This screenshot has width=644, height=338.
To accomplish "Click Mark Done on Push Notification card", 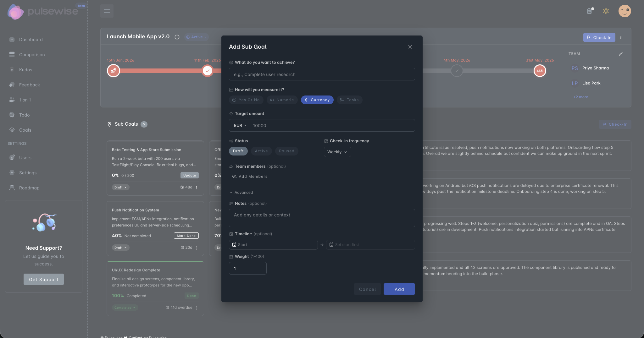I will tap(186, 236).
